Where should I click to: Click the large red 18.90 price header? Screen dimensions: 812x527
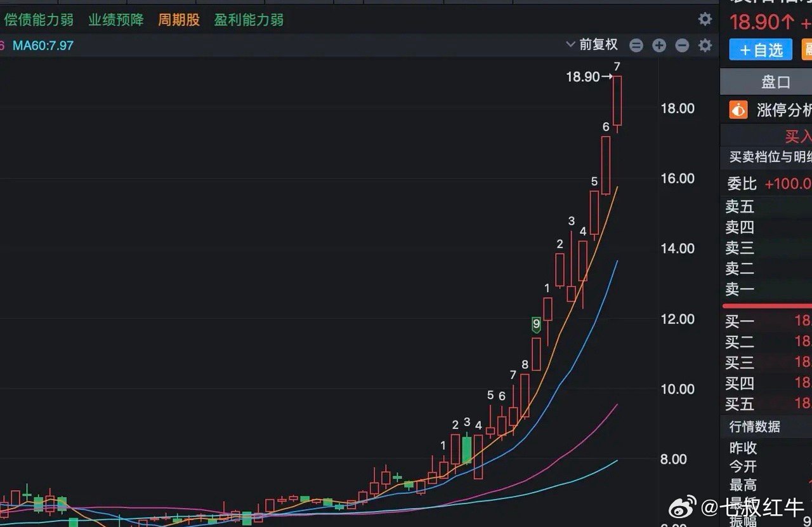pyautogui.click(x=761, y=22)
